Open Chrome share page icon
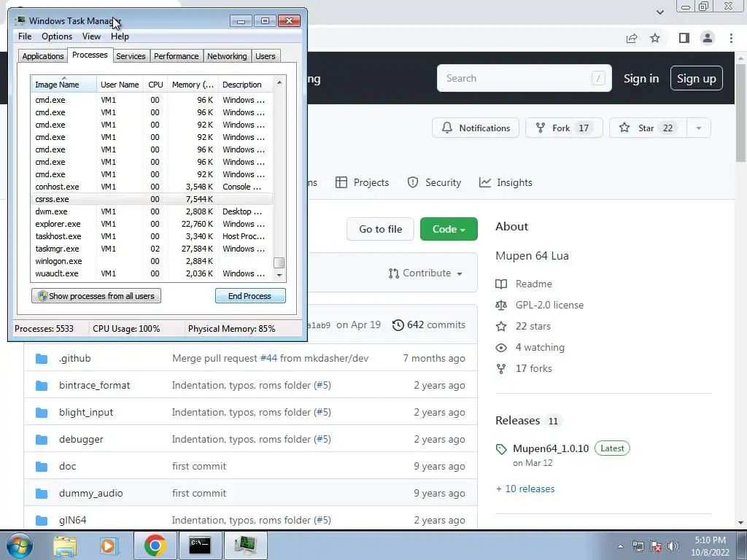The image size is (747, 560). [632, 38]
